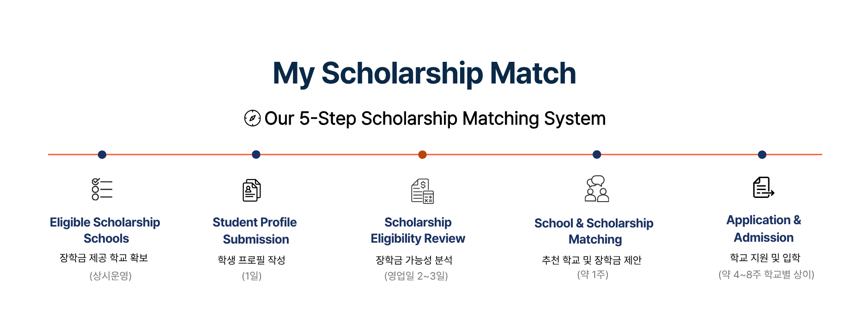Click the checklist icon above Eligible Scholarship Schools
This screenshot has height=322, width=868.
tap(102, 190)
